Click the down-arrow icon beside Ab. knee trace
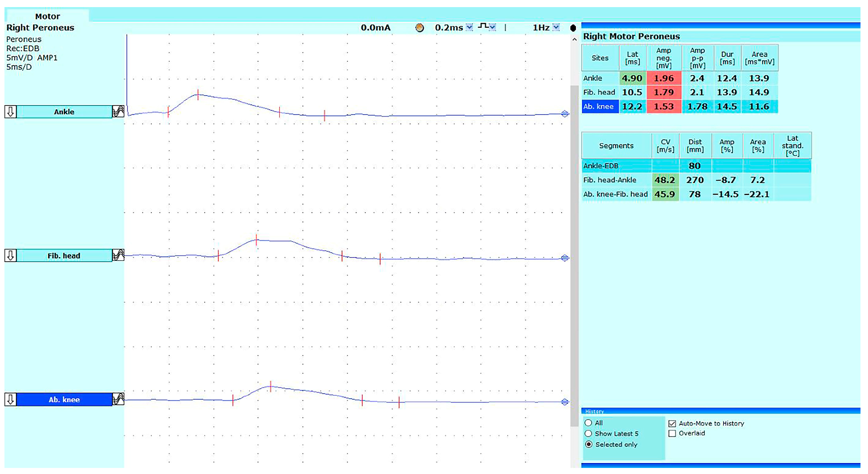Screen dimensions: 868x474 [x=11, y=399]
